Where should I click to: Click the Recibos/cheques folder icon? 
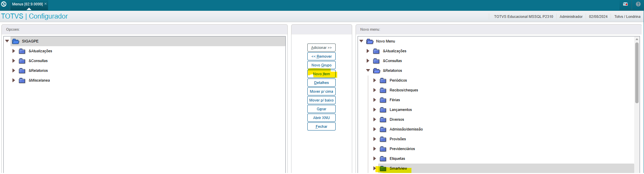(x=383, y=90)
